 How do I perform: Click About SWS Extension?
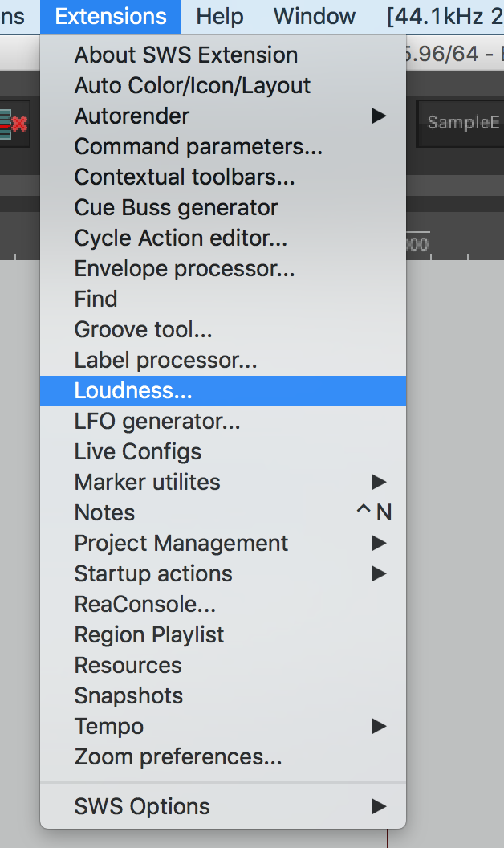pos(185,55)
